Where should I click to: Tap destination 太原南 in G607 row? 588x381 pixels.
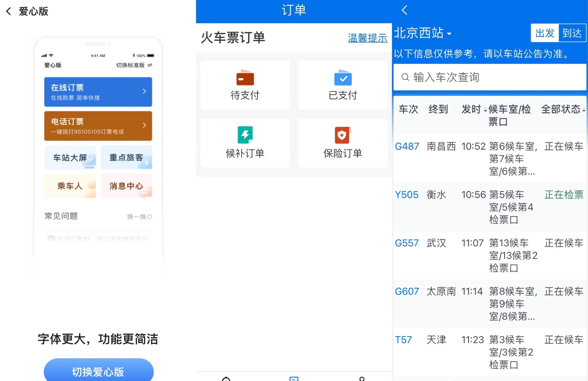(x=441, y=291)
